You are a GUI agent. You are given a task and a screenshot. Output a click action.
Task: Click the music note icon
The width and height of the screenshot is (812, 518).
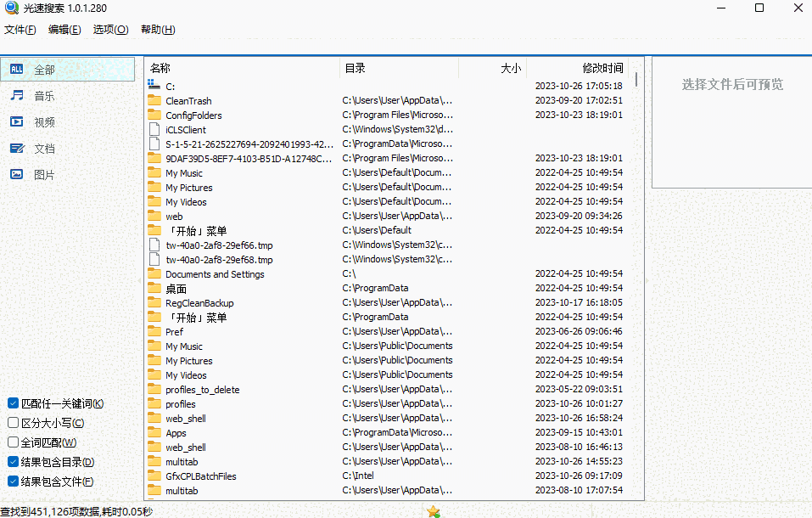[17, 95]
